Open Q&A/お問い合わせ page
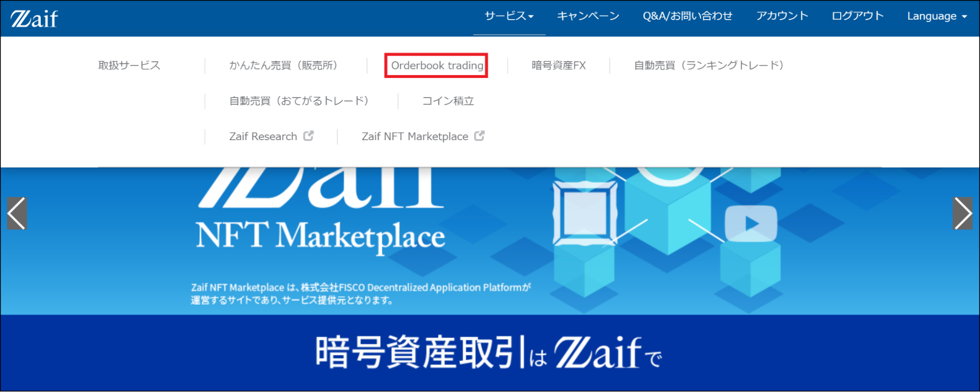Viewport: 980px width, 392px height. coord(687,16)
